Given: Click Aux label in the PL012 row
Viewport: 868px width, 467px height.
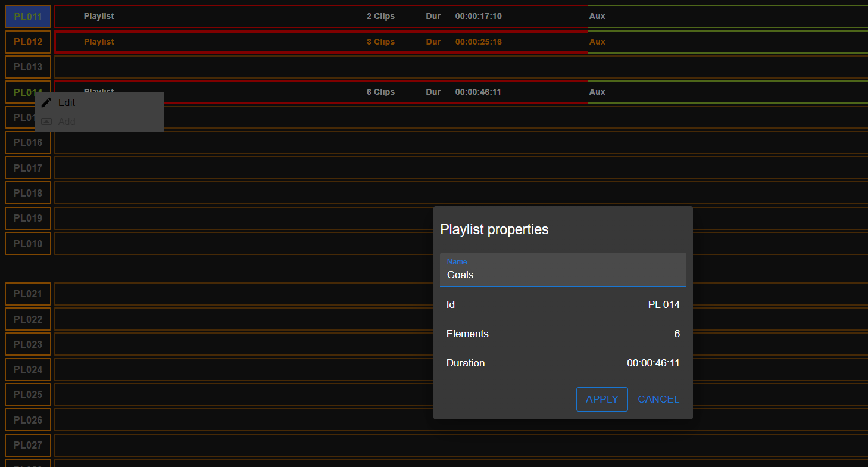Looking at the screenshot, I should pyautogui.click(x=597, y=42).
